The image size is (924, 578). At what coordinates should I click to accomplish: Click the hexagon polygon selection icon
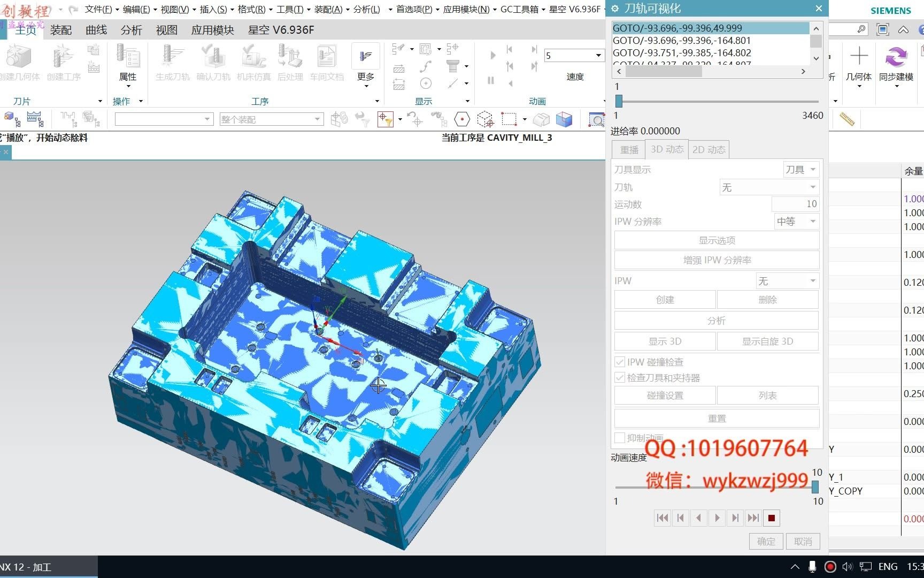pyautogui.click(x=461, y=119)
